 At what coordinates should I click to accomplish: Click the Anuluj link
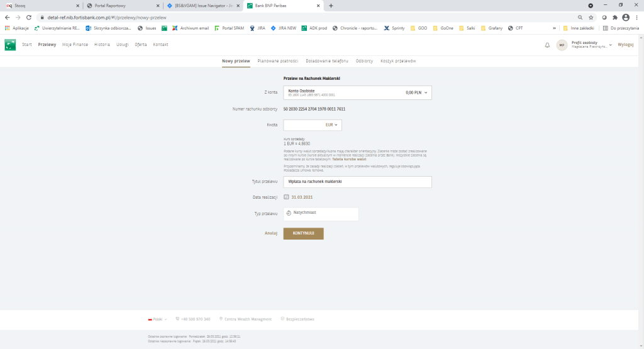tap(271, 233)
